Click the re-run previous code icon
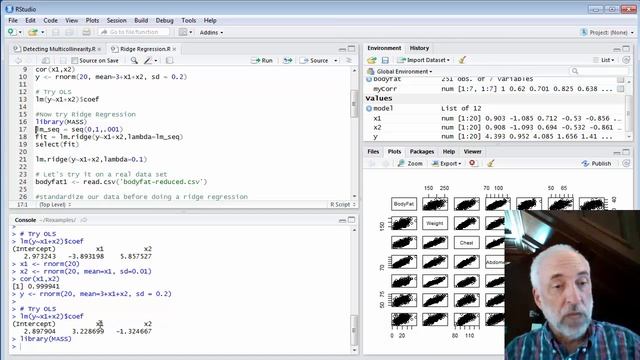 [288, 60]
